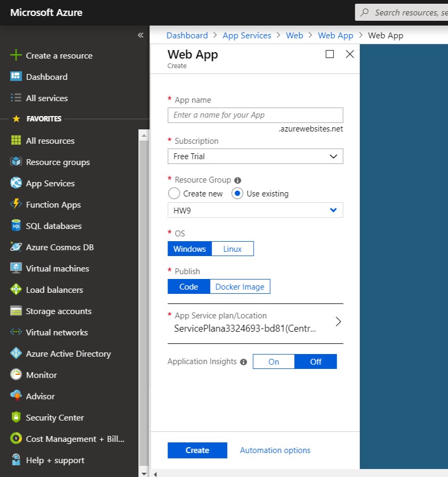Expand App Service plan/Location chevron
Image resolution: width=448 pixels, height=477 pixels.
point(338,322)
